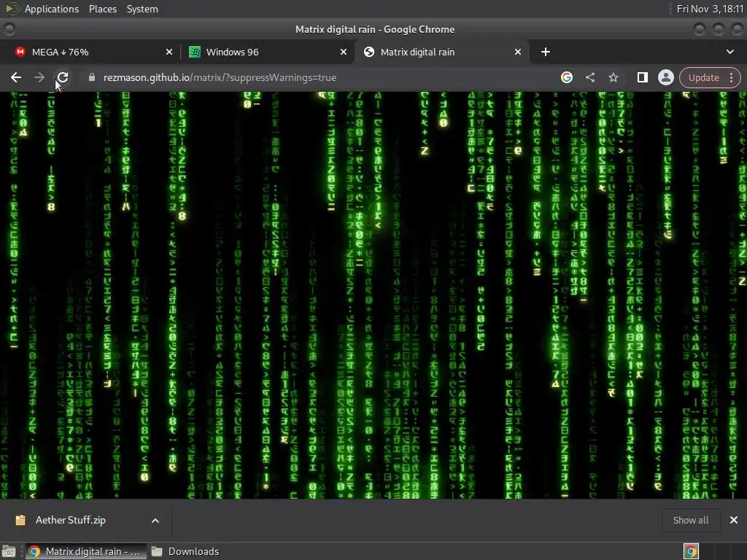The width and height of the screenshot is (747, 560).
Task: Open Chrome three-dot menu
Action: coord(731,77)
